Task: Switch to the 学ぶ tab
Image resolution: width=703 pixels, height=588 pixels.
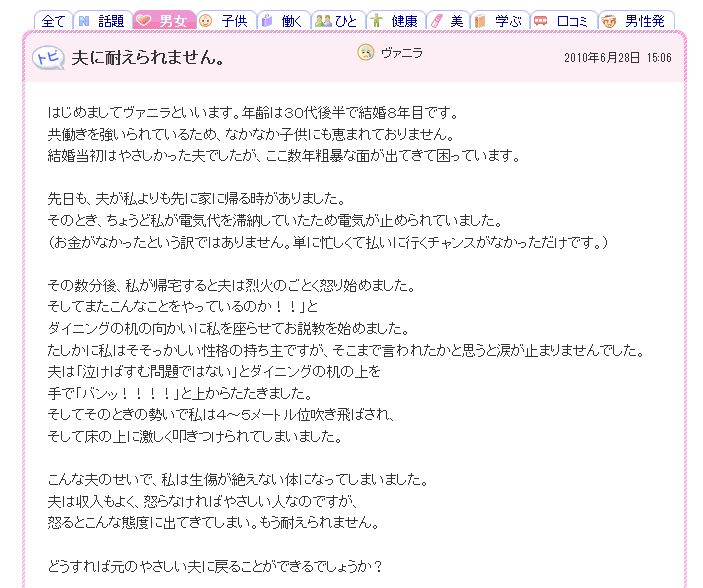Action: click(499, 21)
